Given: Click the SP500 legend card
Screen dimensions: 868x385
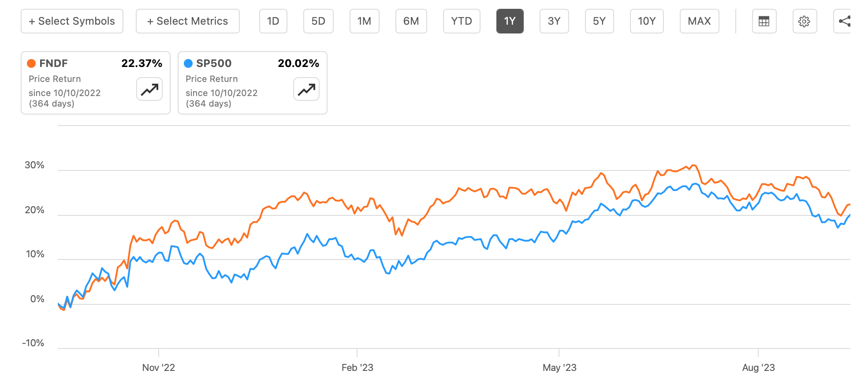Looking at the screenshot, I should pyautogui.click(x=252, y=83).
